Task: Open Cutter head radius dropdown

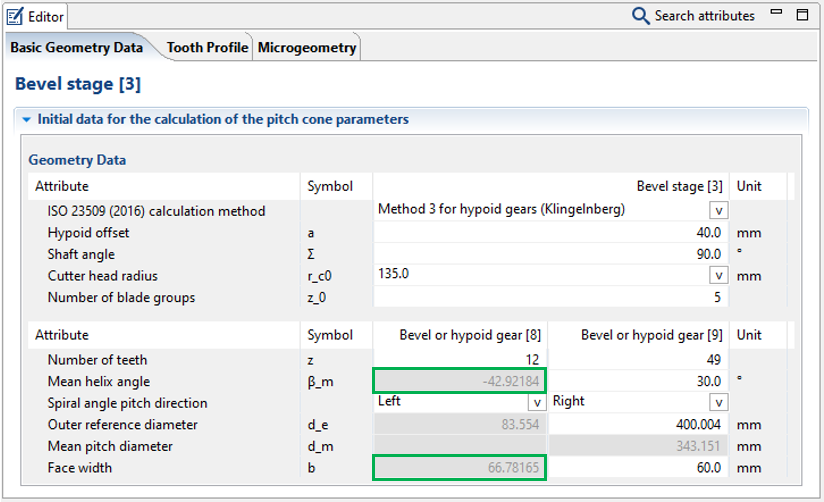Action: tap(718, 275)
